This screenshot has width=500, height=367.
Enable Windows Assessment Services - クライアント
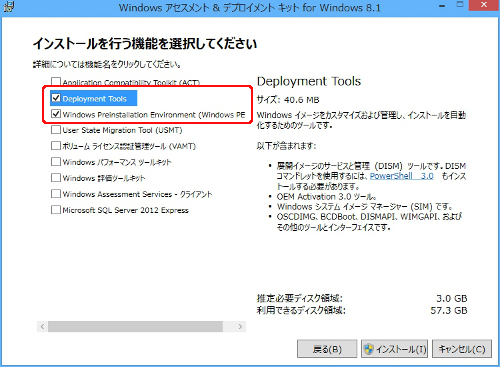point(56,194)
